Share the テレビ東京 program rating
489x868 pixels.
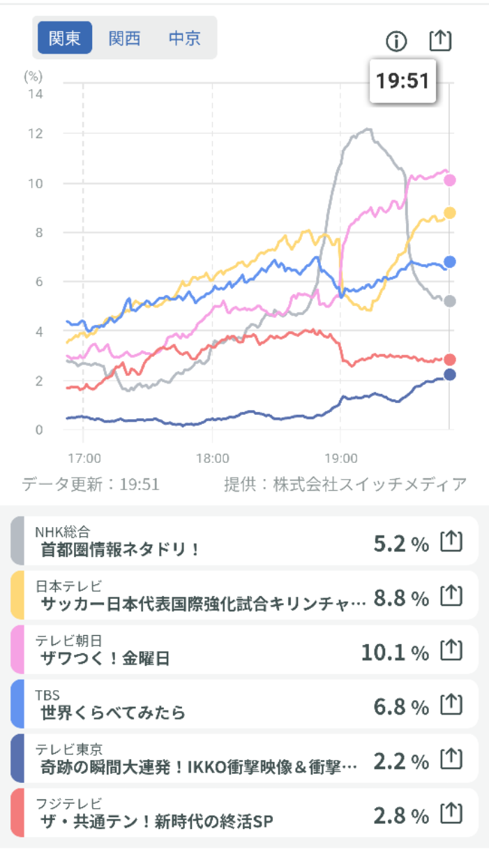[451, 759]
